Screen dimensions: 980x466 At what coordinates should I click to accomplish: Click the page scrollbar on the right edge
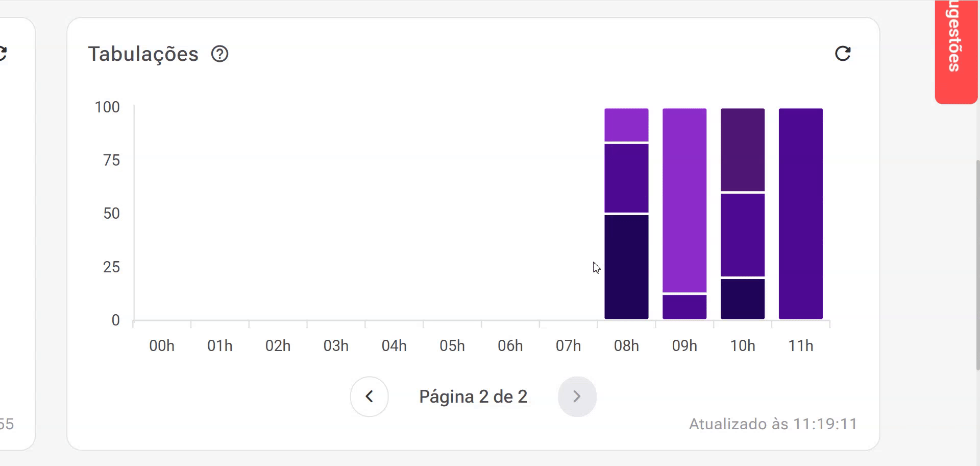pos(977,265)
